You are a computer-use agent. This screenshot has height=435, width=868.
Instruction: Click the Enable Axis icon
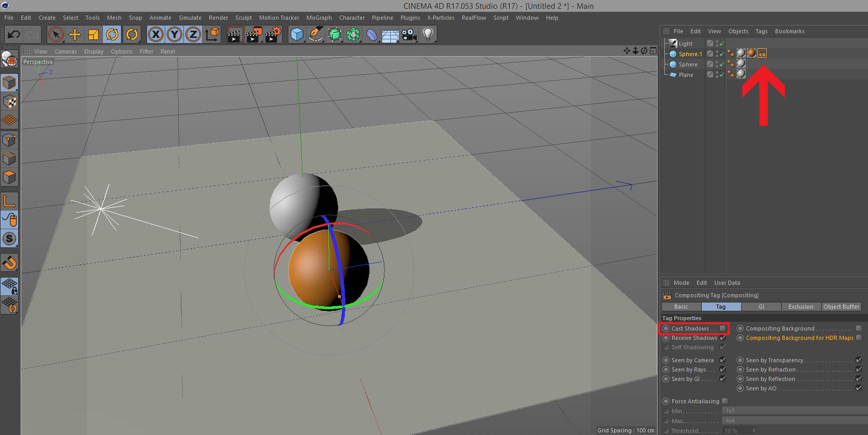tap(9, 201)
